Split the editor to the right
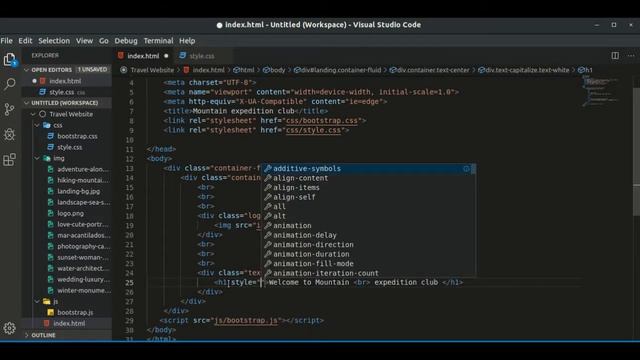 615,56
